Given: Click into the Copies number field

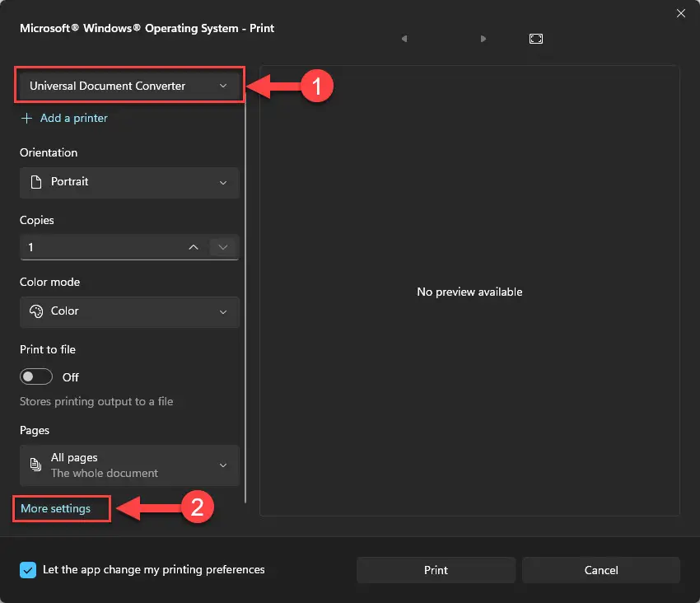Looking at the screenshot, I should 103,247.
